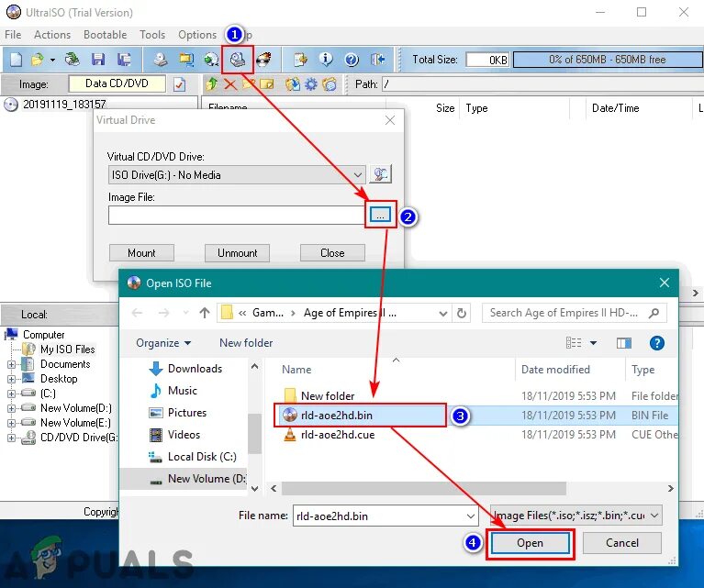Screen dimensions: 704x588
Task: Click the virtual drive settings icon button
Action: pyautogui.click(x=380, y=174)
